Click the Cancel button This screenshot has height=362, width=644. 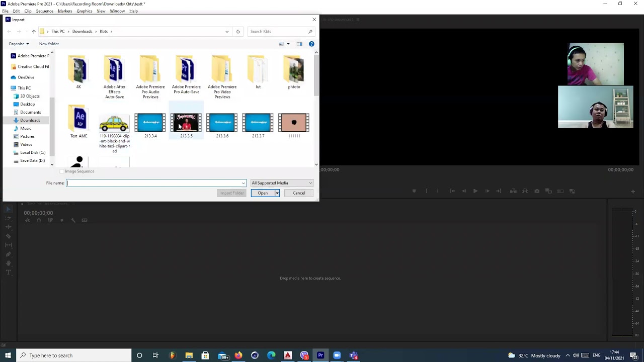(299, 193)
